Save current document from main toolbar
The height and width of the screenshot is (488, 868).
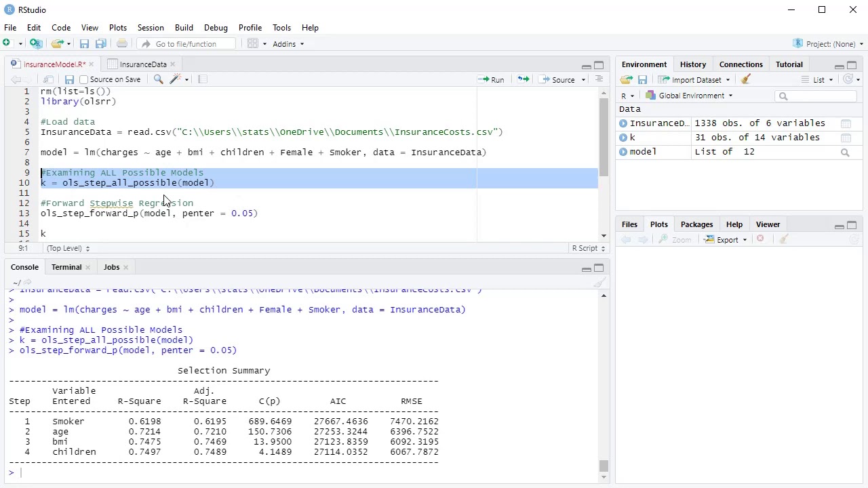(84, 43)
